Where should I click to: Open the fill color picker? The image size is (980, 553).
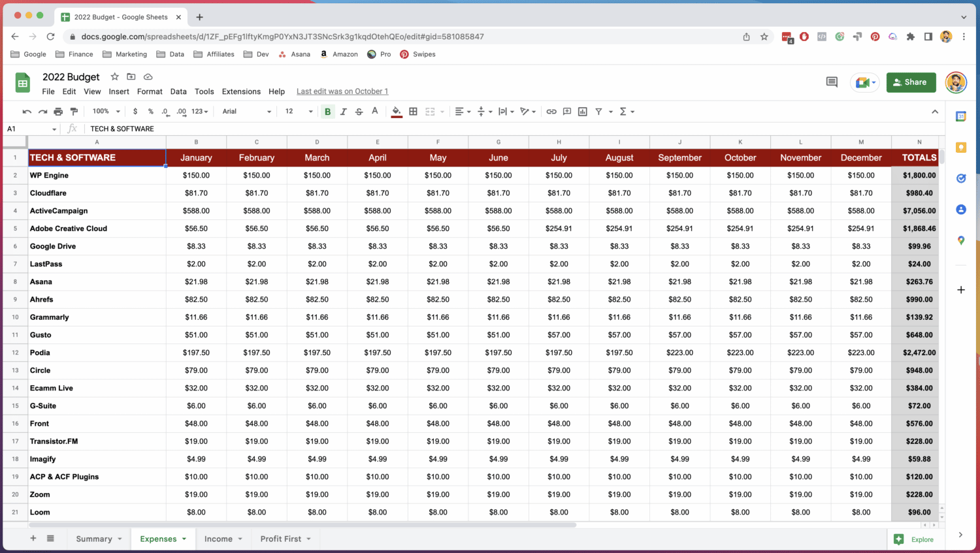[397, 112]
